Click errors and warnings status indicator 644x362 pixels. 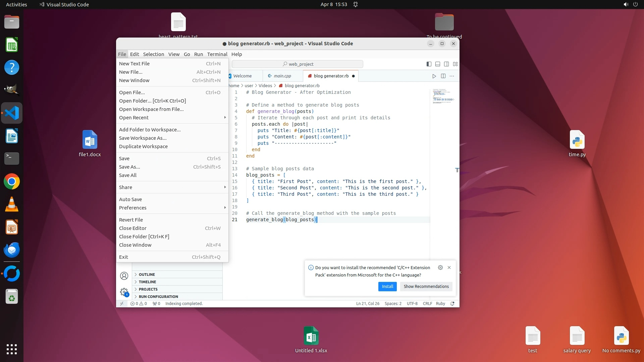tap(139, 304)
